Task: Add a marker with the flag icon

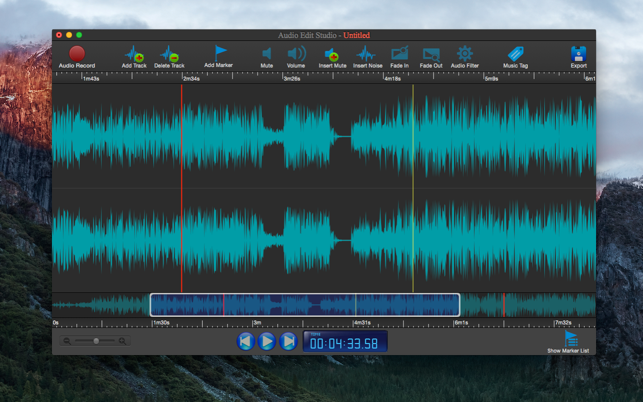Action: coord(219,52)
